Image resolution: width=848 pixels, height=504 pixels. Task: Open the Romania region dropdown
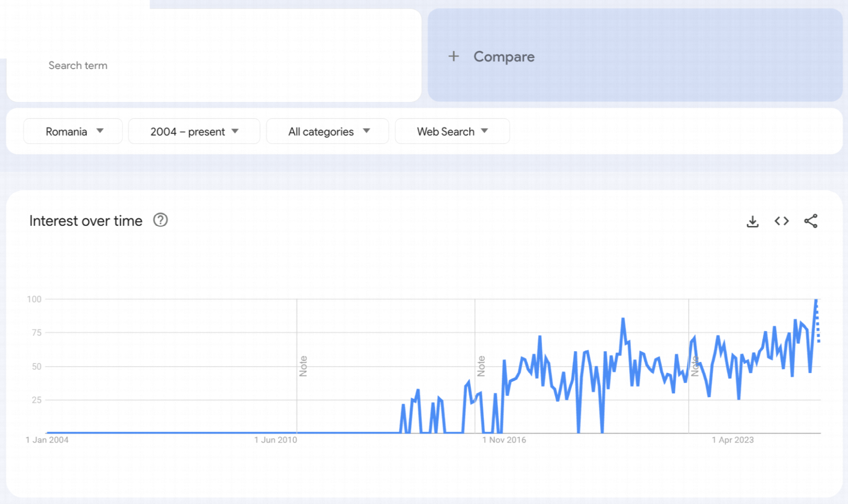(x=73, y=131)
